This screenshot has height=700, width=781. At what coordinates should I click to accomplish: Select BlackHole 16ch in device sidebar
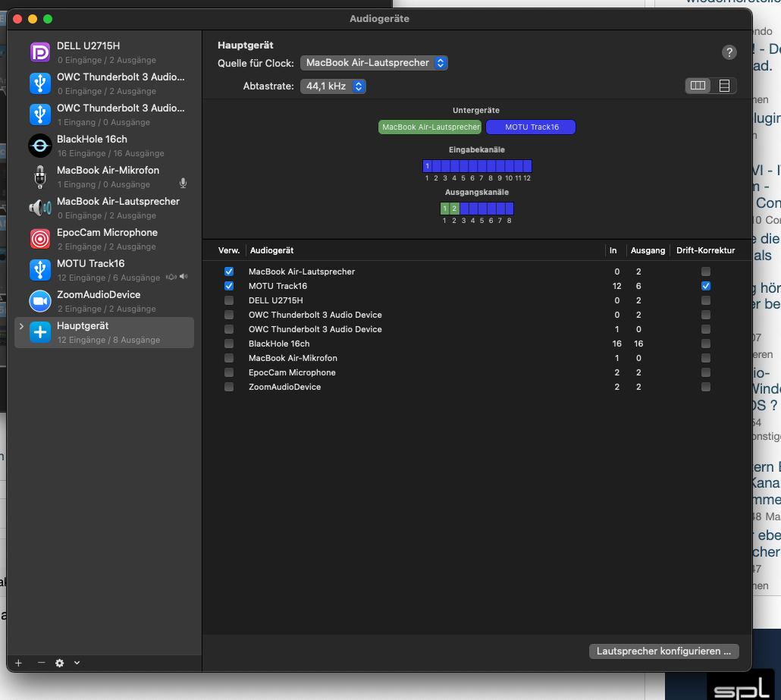tap(105, 146)
